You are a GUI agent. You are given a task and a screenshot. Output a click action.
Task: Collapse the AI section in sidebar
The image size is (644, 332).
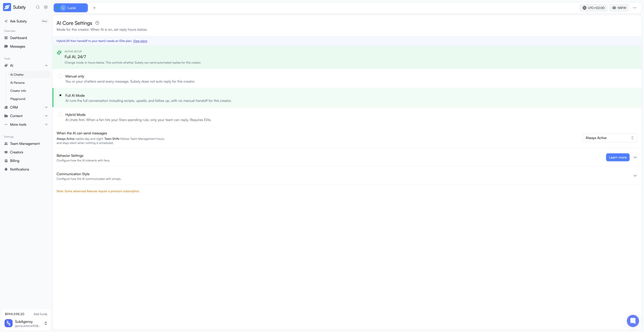[46, 66]
